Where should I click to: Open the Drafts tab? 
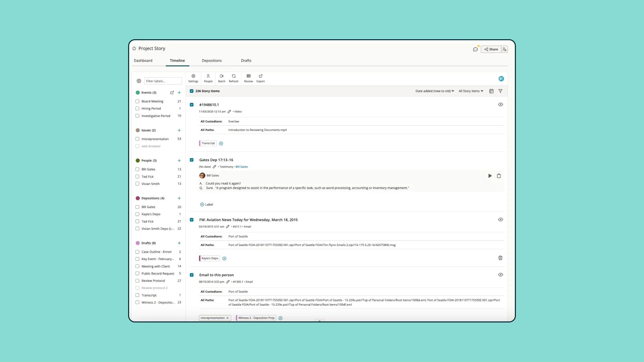[246, 61]
